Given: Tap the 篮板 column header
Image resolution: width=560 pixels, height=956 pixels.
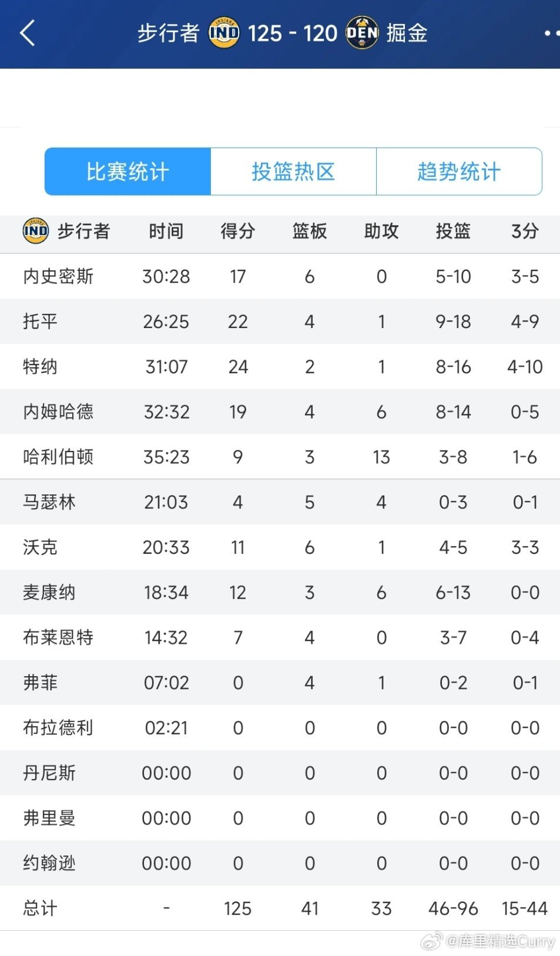Looking at the screenshot, I should click(x=310, y=231).
